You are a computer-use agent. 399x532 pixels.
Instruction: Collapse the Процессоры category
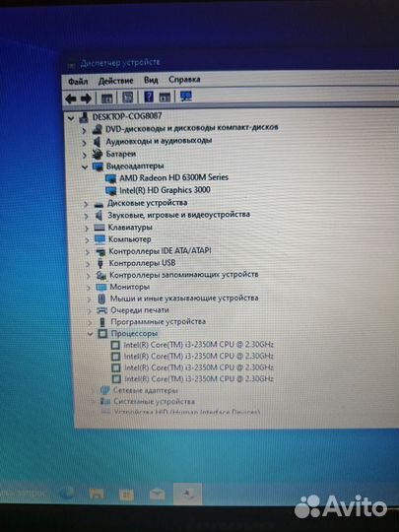pos(91,334)
